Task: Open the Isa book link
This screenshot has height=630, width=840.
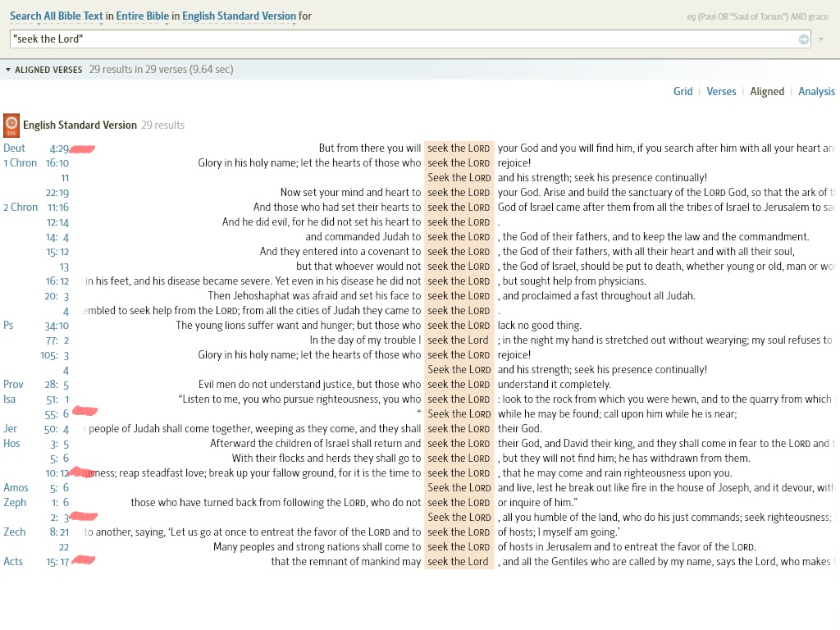Action: [x=9, y=399]
